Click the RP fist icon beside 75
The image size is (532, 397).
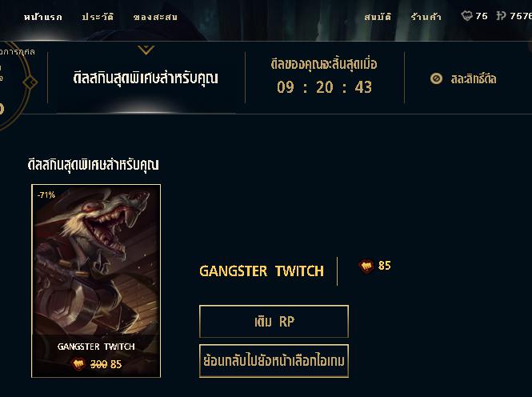(x=467, y=16)
